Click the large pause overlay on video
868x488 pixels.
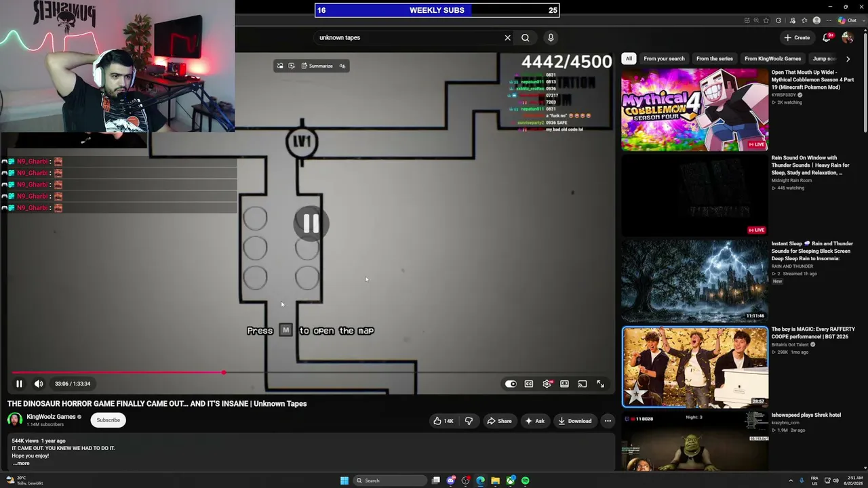click(x=311, y=224)
